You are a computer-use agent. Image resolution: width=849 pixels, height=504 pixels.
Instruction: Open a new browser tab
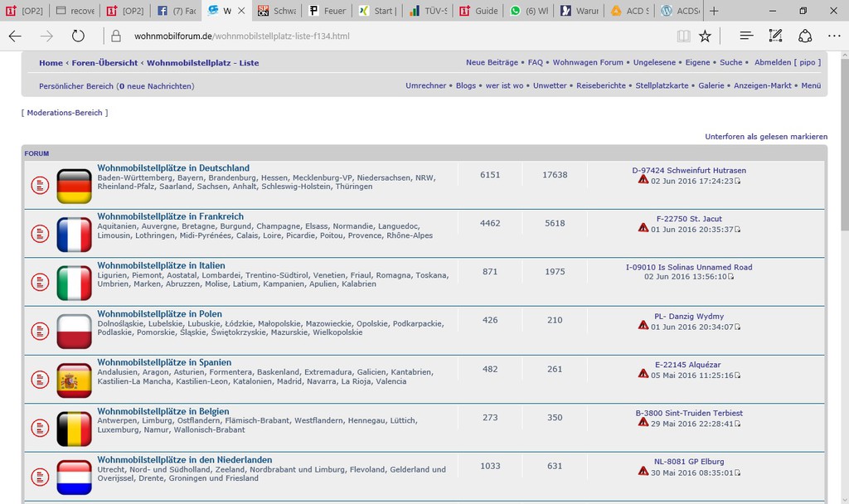[715, 11]
